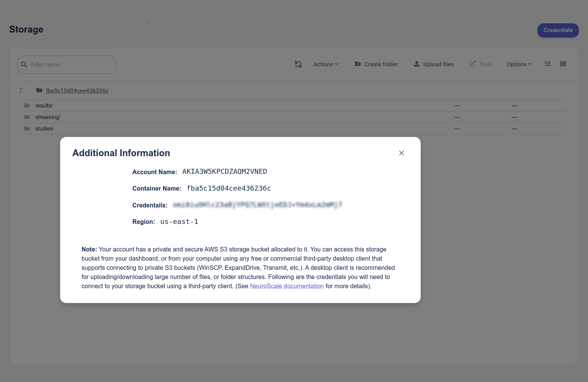Switch to list view
The height and width of the screenshot is (382, 588).
(x=548, y=64)
